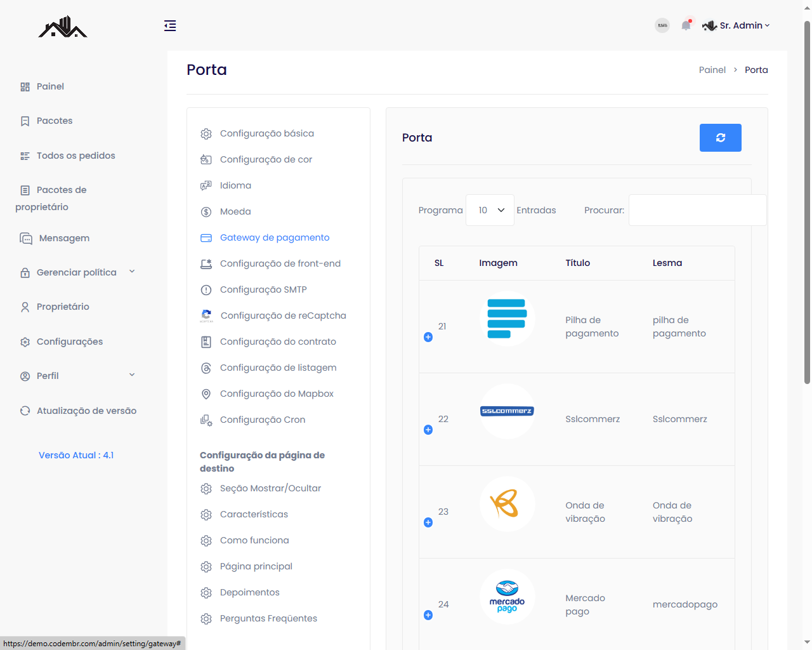Expand row 23 details with plus icon
Image resolution: width=812 pixels, height=650 pixels.
tap(428, 522)
